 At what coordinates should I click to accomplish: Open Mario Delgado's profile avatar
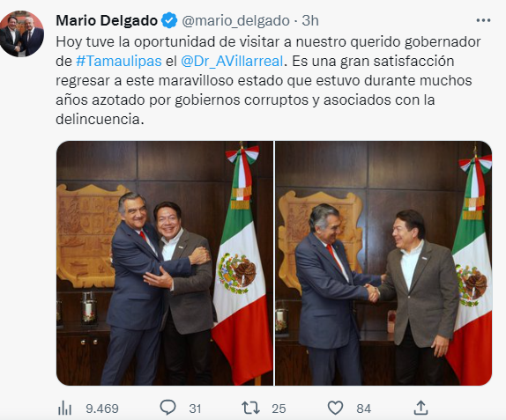point(22,33)
